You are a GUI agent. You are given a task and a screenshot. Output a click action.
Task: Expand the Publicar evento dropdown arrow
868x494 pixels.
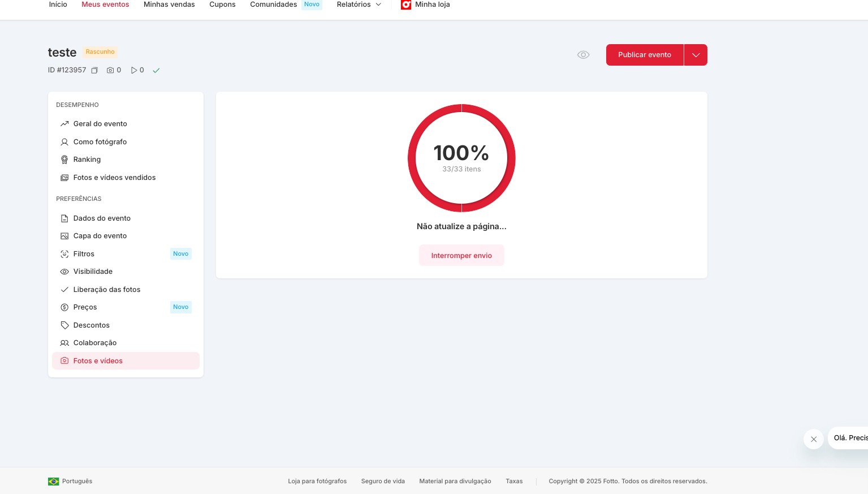click(696, 55)
